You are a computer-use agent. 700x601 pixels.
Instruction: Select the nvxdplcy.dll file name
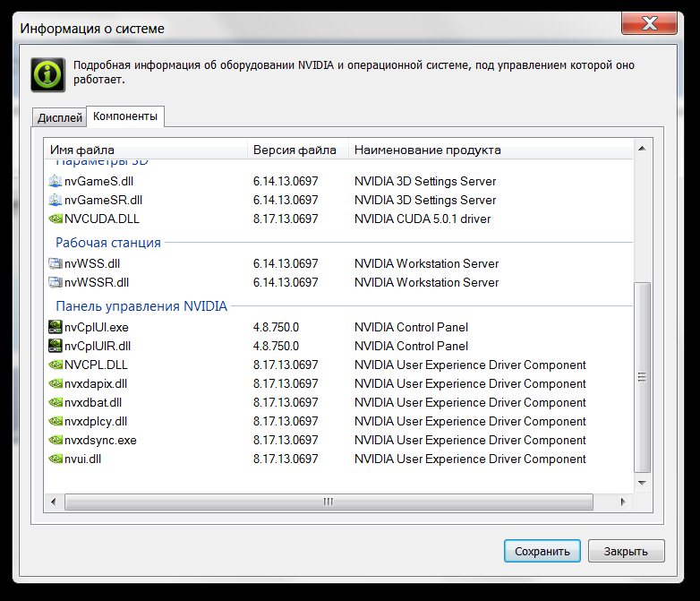(96, 421)
